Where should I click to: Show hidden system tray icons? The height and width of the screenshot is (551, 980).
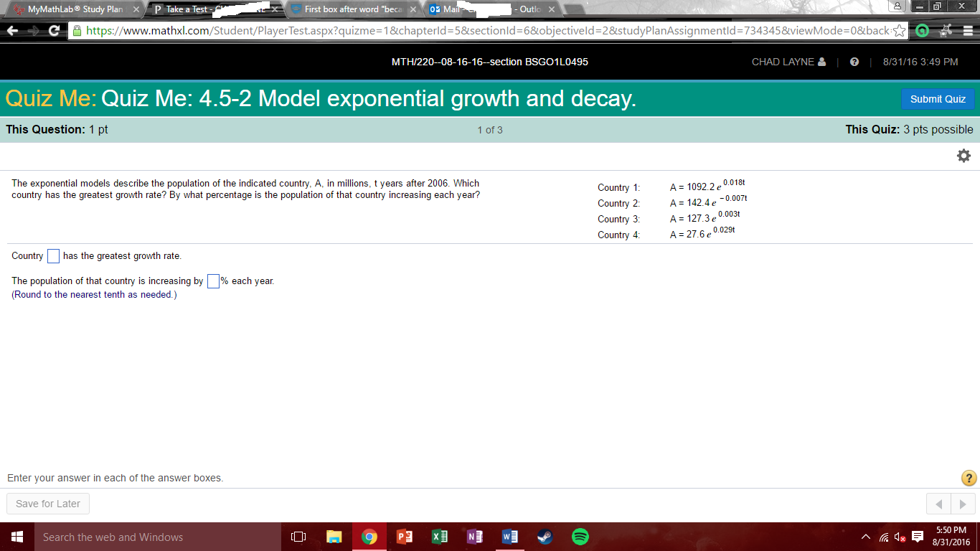click(x=866, y=537)
